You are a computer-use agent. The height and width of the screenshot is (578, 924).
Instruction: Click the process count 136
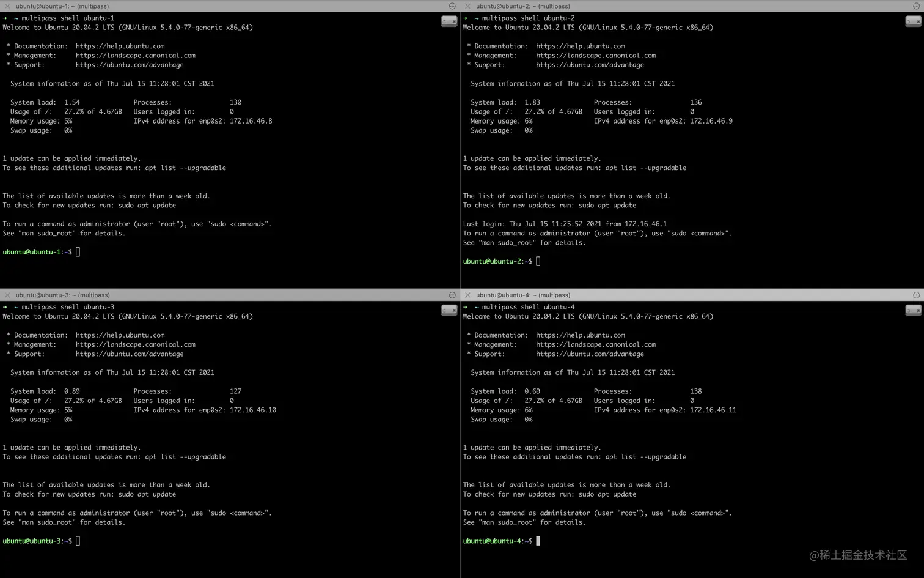point(696,102)
